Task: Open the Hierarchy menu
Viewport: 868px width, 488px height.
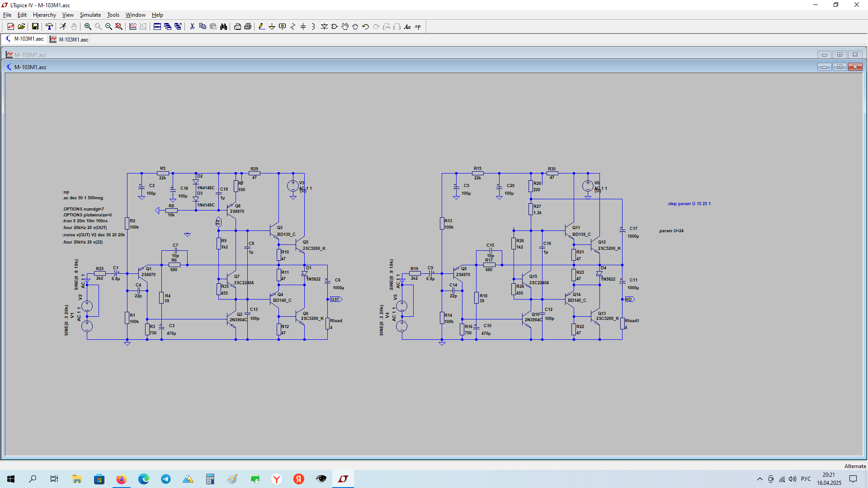Action: 44,15
